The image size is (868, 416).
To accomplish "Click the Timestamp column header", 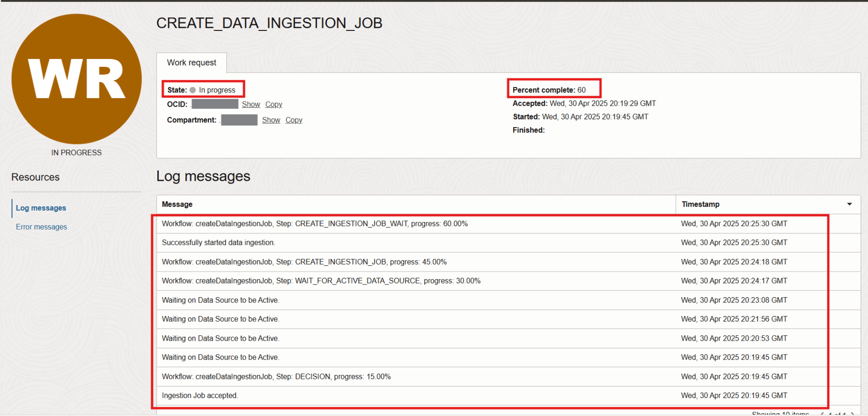I will tap(700, 204).
